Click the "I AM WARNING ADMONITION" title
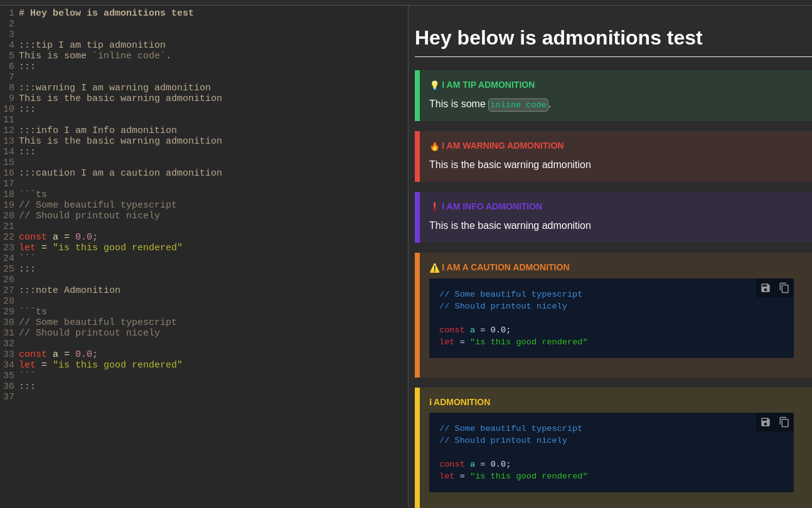The width and height of the screenshot is (812, 508). (503, 146)
